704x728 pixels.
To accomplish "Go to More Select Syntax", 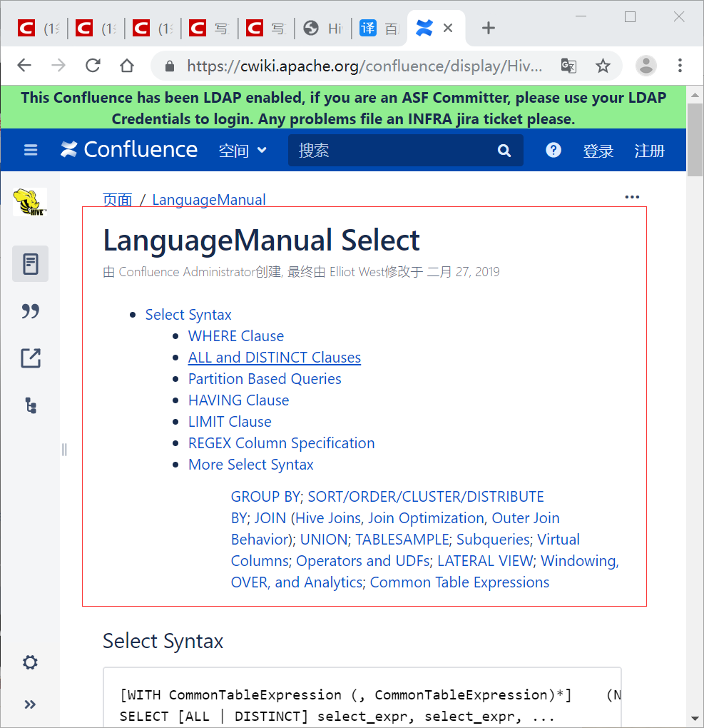I will (x=250, y=464).
